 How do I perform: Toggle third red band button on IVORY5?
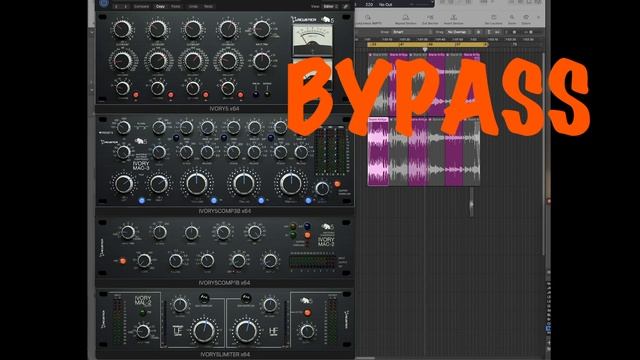point(206,95)
